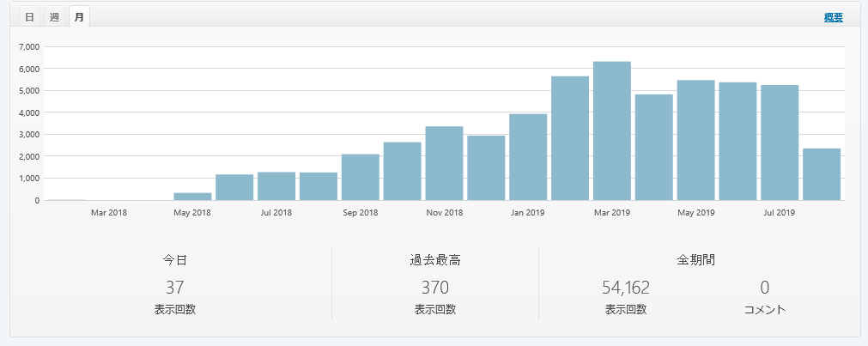This screenshot has width=868, height=346.
Task: Switch to the 週 (week) tab
Action: (54, 16)
